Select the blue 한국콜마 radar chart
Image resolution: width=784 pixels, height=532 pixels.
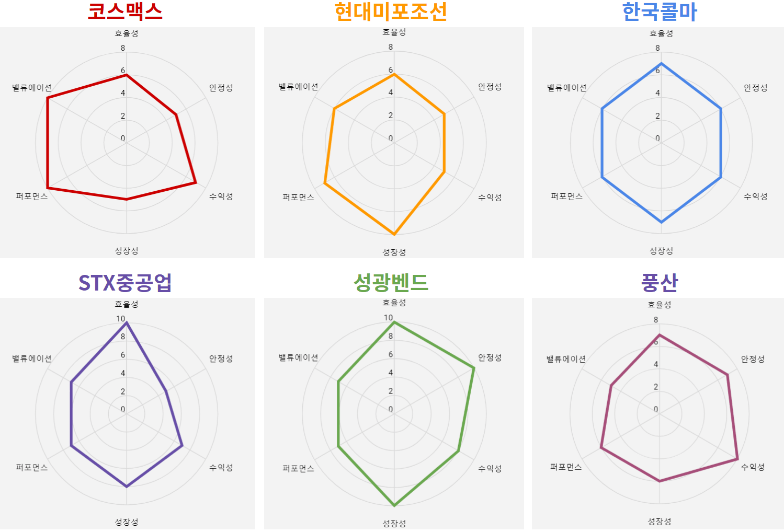click(658, 142)
